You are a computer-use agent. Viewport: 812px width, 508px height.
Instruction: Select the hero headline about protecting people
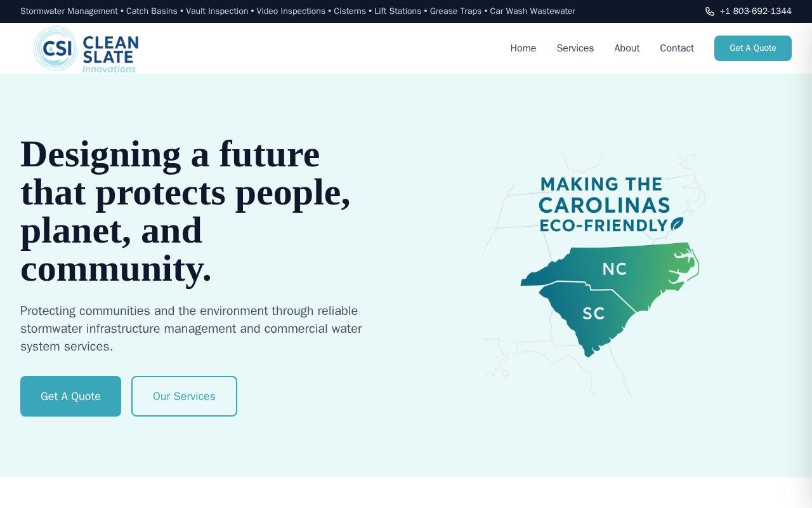coord(185,211)
